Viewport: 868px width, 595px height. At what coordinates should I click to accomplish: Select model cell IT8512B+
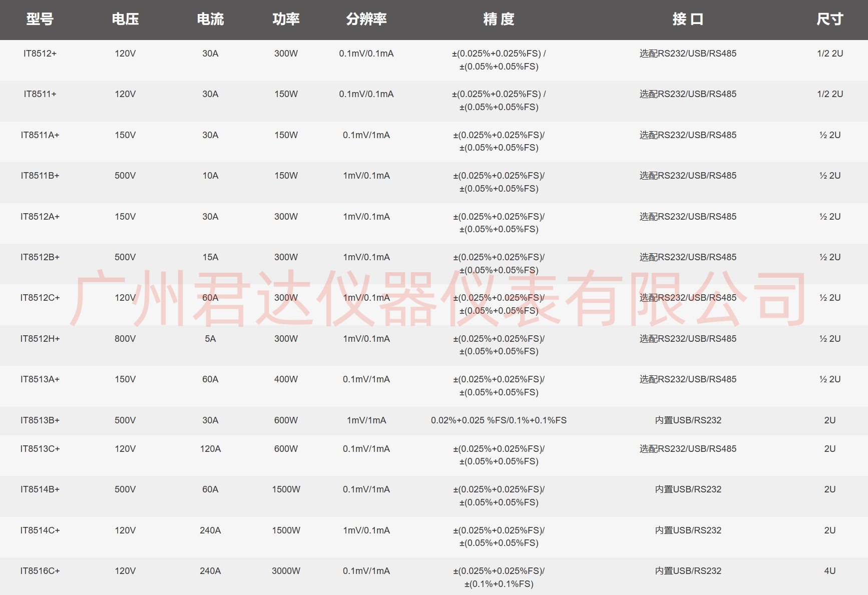(x=40, y=257)
